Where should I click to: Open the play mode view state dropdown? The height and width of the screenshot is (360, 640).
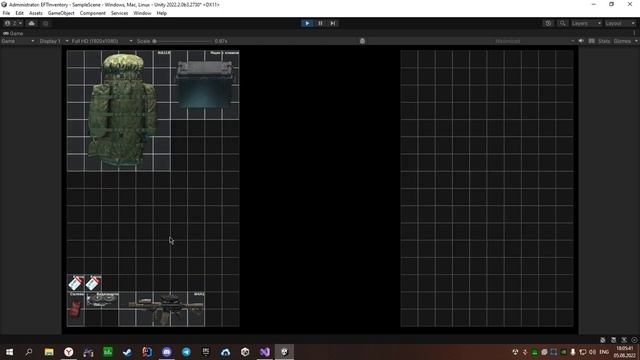tap(535, 41)
